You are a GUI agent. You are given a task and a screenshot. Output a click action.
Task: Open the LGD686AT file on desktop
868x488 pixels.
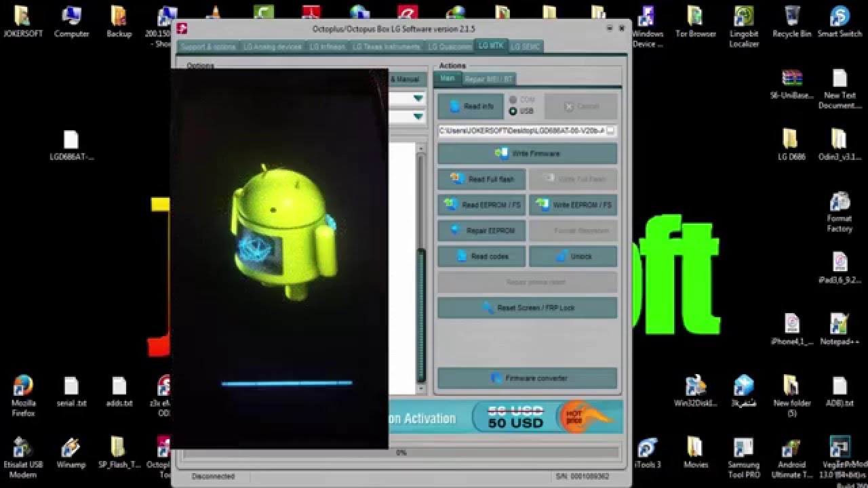[71, 144]
